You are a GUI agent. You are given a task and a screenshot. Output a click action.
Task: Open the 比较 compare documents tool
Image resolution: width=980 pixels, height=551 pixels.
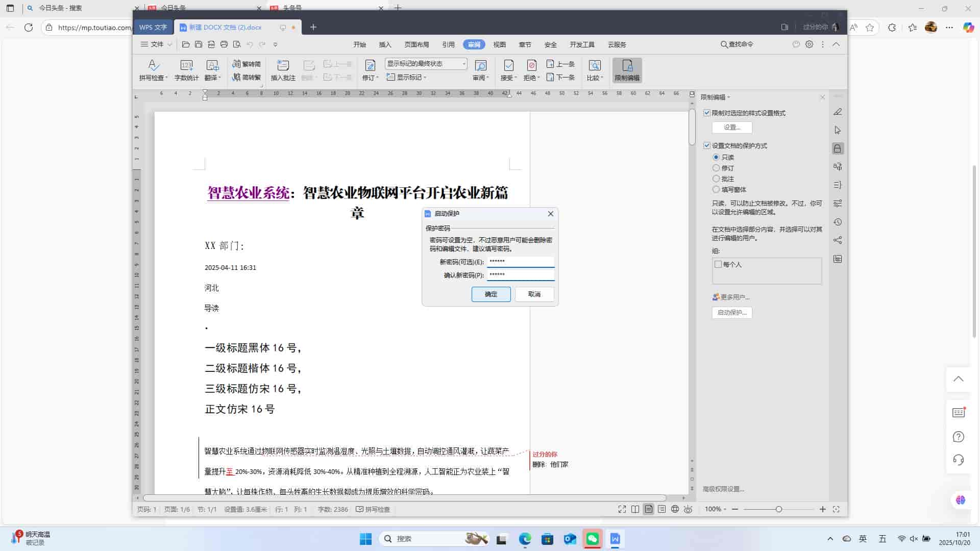tap(595, 70)
